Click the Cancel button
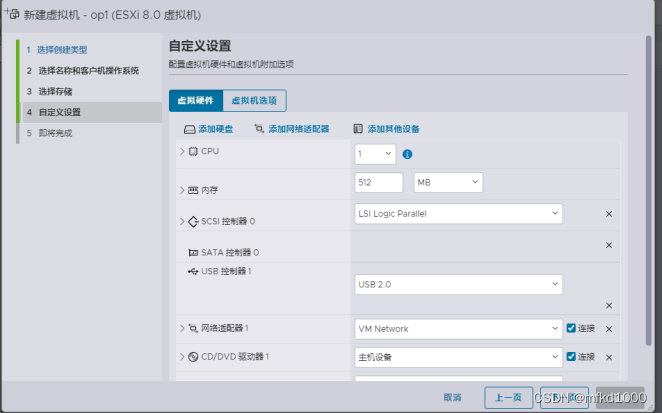Image resolution: width=662 pixels, height=413 pixels. (452, 397)
